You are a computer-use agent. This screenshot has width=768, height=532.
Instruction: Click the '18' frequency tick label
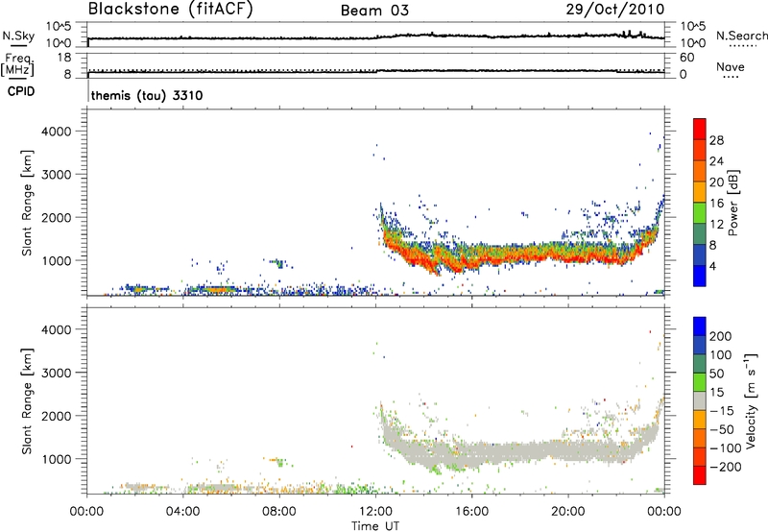point(64,58)
